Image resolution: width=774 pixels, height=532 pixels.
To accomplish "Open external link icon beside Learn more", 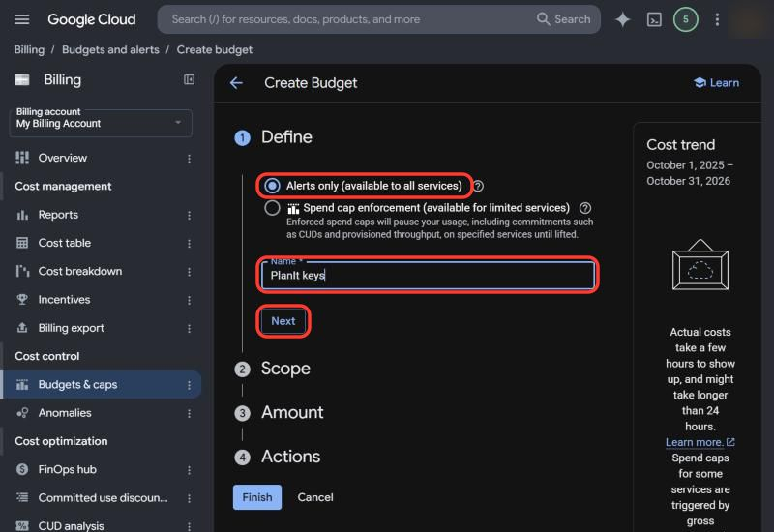I will 730,442.
